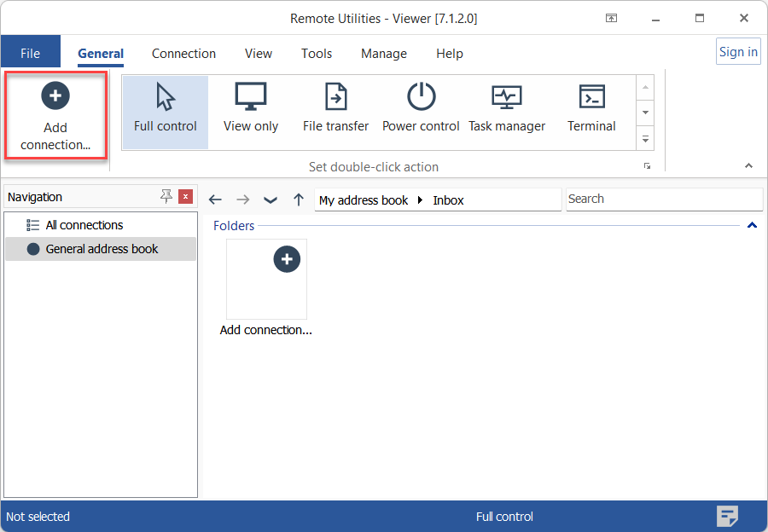This screenshot has height=532, width=768.
Task: Collapse the Folders section
Action: click(752, 226)
